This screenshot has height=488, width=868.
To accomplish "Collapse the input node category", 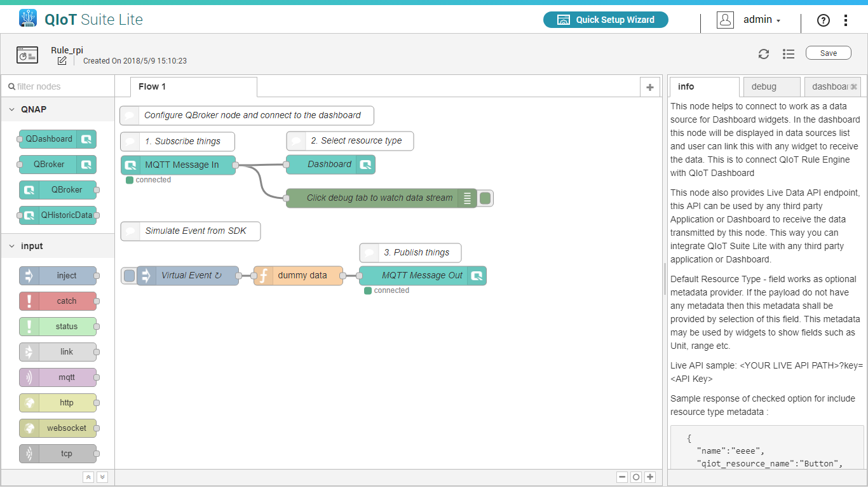I will tap(12, 246).
